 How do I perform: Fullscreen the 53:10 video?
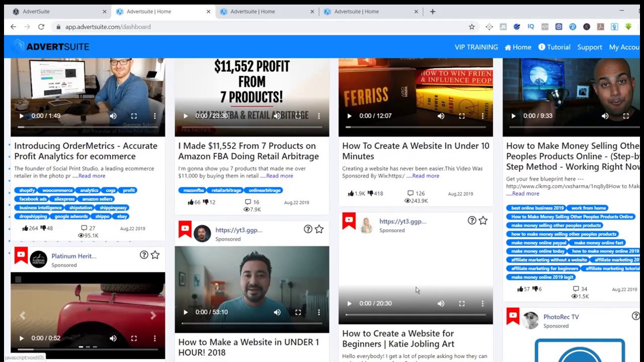[x=298, y=312]
